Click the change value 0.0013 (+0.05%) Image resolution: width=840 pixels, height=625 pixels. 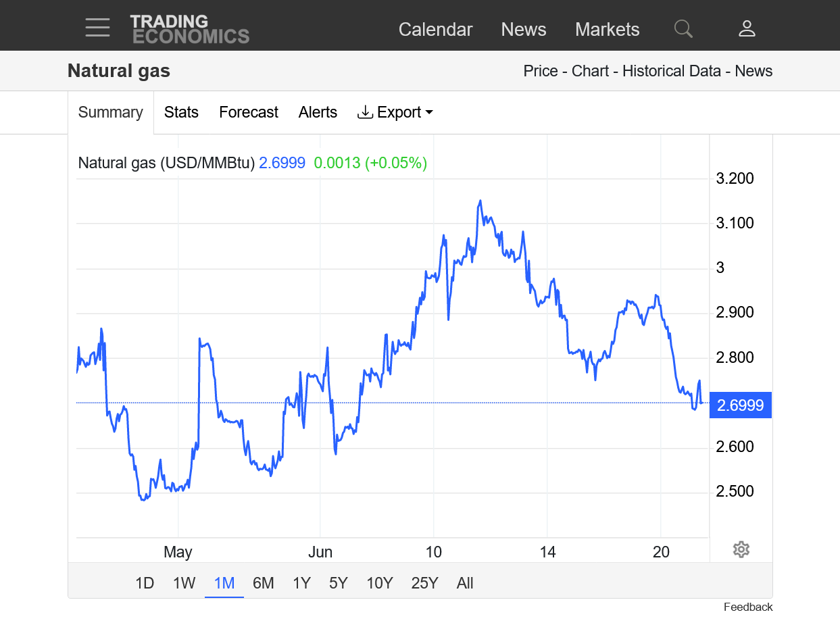[370, 163]
